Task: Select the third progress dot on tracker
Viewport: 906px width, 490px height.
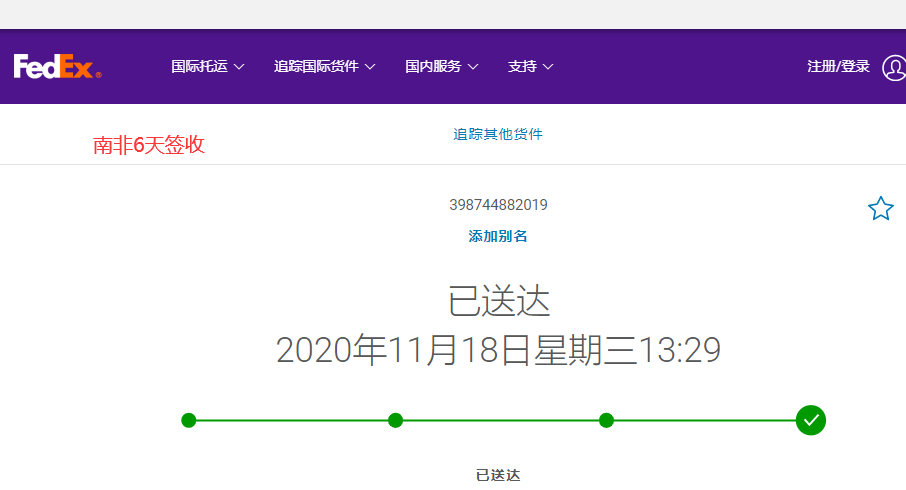Action: pos(606,420)
